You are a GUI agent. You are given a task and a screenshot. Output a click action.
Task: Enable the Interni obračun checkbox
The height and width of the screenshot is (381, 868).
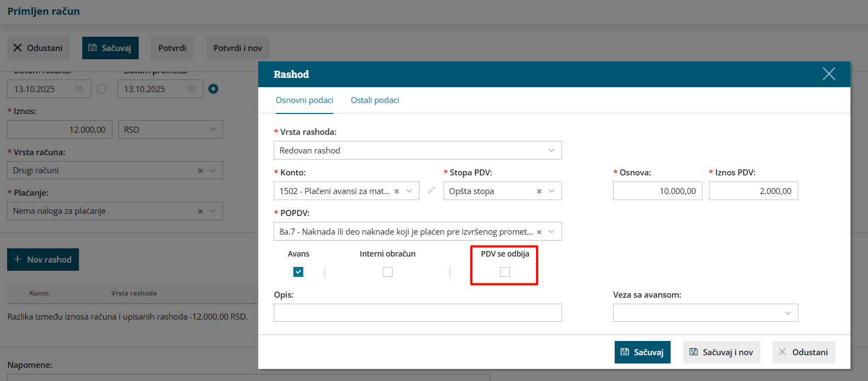point(388,272)
